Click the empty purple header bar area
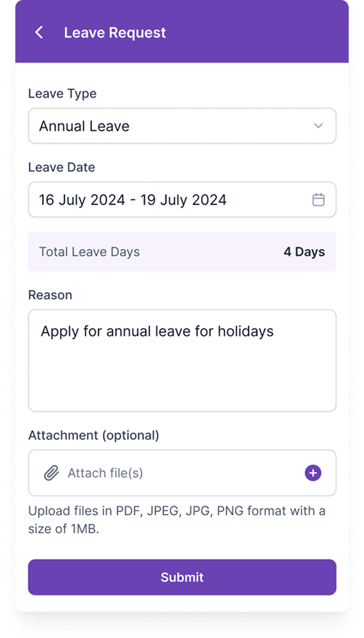364x638 pixels. (256, 33)
